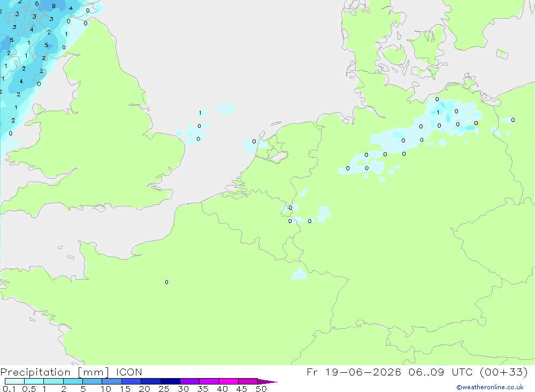Screen dimensions: 535x392
Task: Click the 10–15 mm legend swatch
Action: click(x=112, y=381)
